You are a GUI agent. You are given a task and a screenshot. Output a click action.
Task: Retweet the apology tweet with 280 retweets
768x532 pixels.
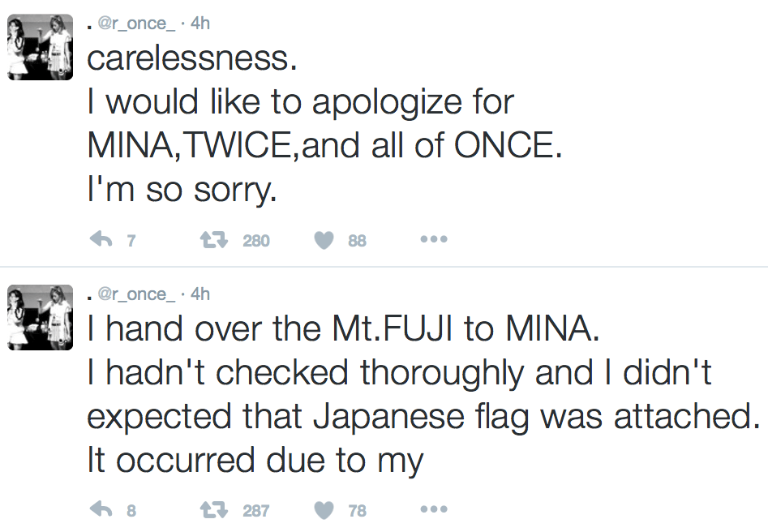(x=212, y=240)
